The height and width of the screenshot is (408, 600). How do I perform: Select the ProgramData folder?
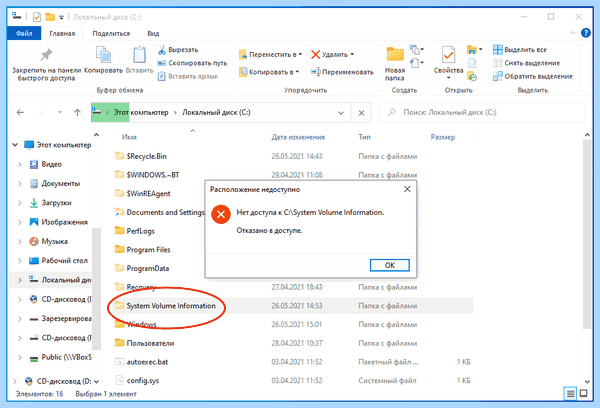click(142, 268)
